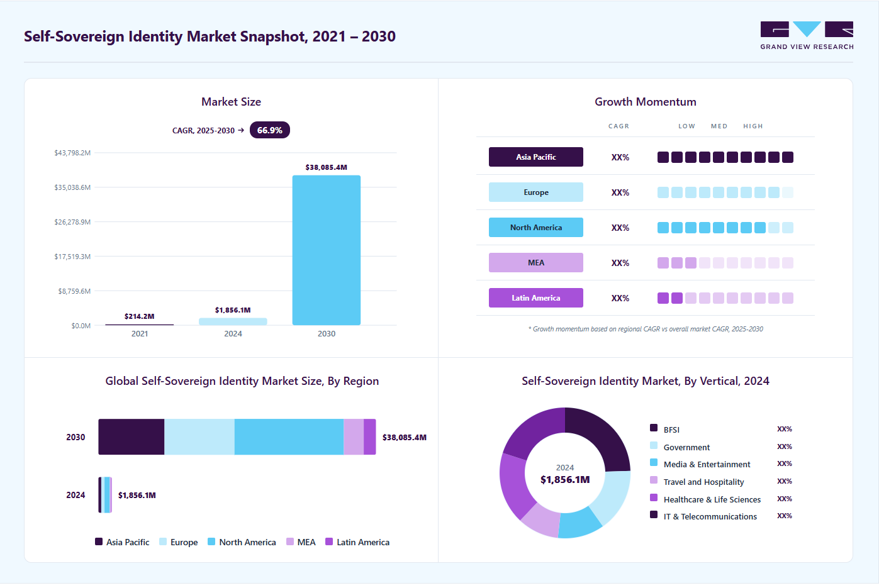Select the 2024 bar in Market Size chart
Viewport: 879px width, 588px height.
[233, 321]
